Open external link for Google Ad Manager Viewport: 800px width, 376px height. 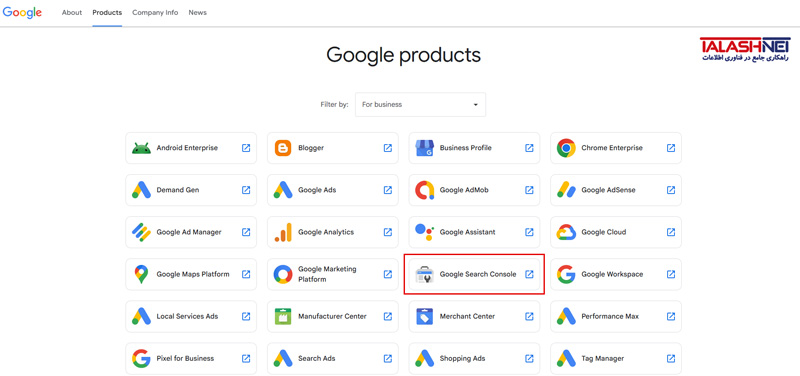246,232
